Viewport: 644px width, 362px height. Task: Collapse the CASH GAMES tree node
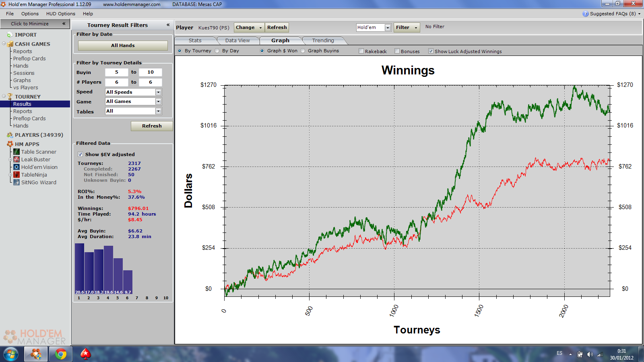click(4, 43)
